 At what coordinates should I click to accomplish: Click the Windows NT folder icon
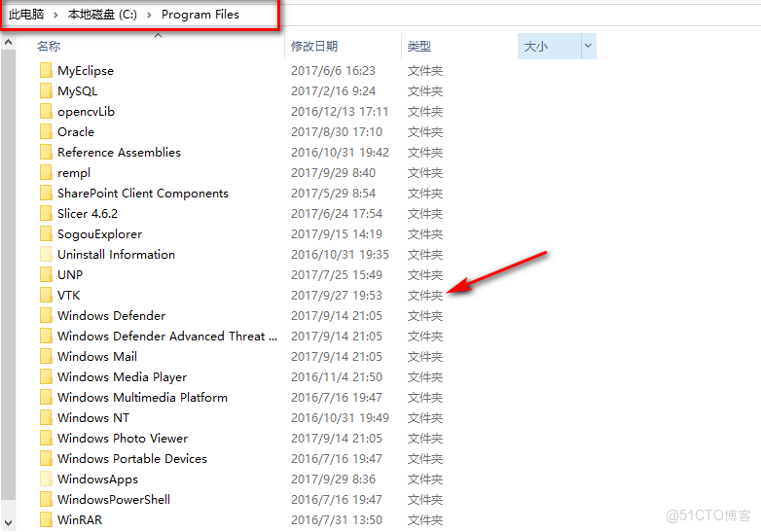(x=46, y=417)
